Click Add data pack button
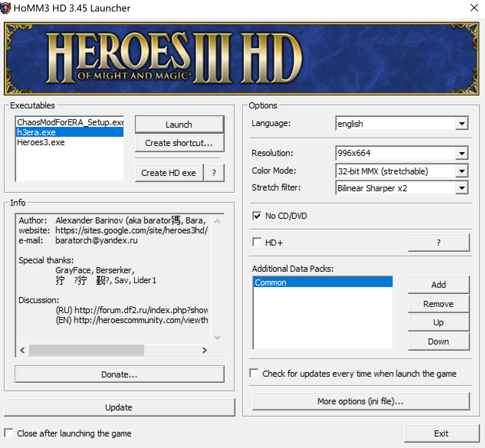 pos(439,285)
